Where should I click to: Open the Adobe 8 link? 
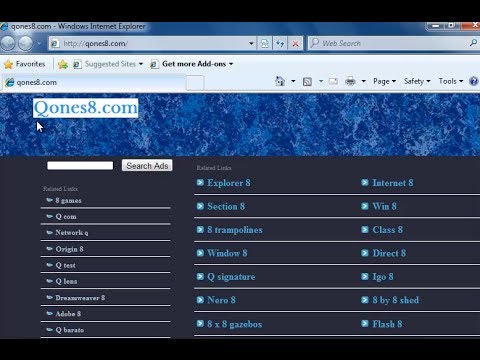[68, 314]
